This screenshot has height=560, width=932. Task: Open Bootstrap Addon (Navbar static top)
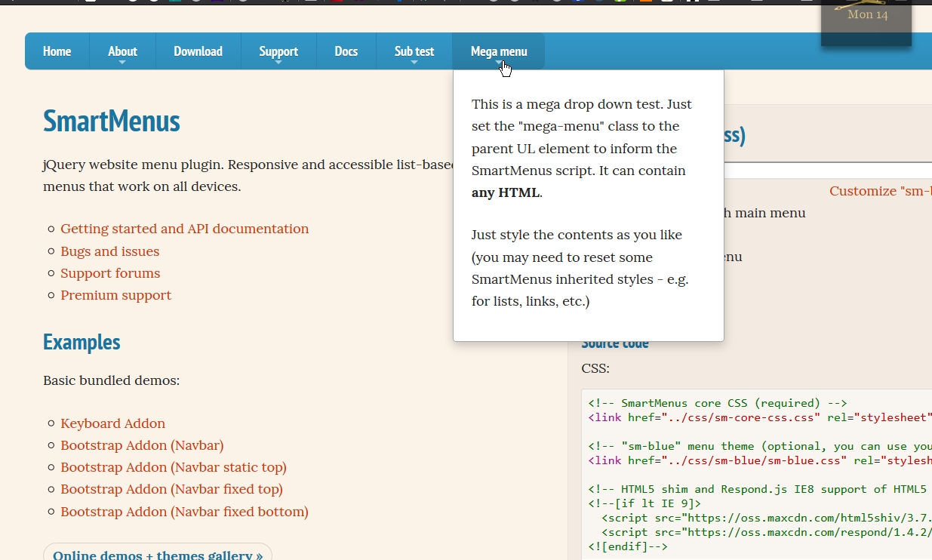coord(174,467)
